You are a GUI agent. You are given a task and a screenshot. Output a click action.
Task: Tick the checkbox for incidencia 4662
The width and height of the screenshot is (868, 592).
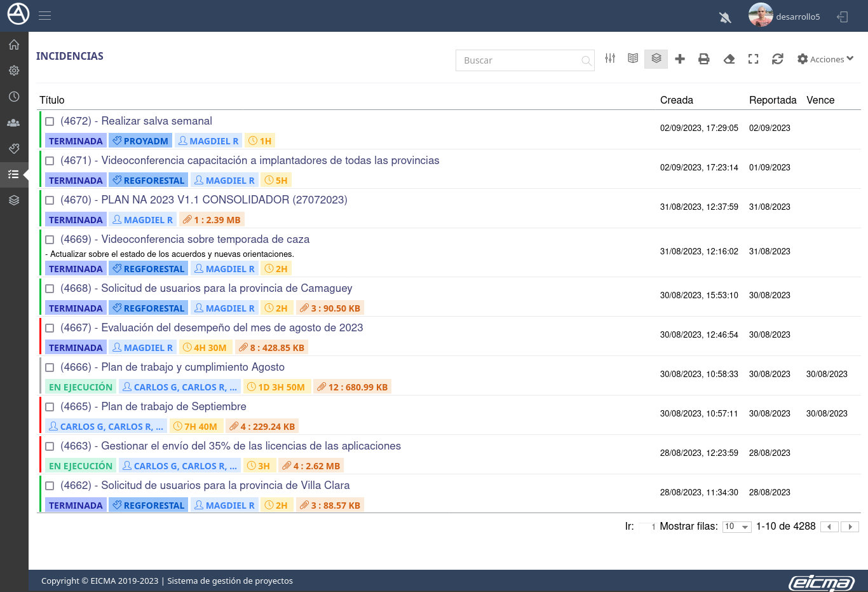50,486
